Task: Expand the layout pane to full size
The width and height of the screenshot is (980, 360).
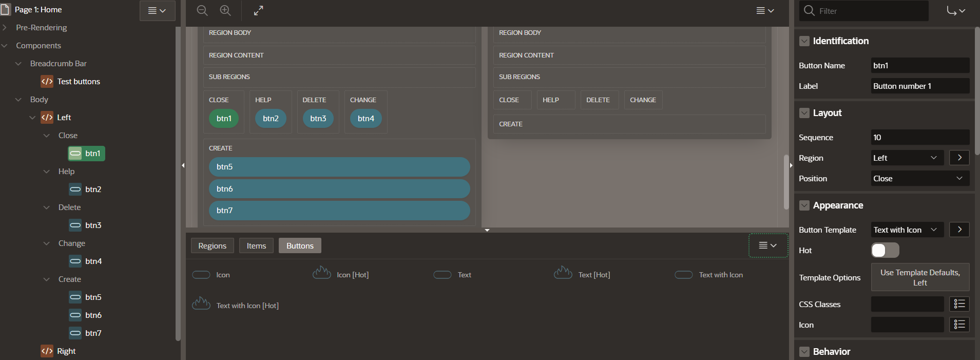Action: 259,10
